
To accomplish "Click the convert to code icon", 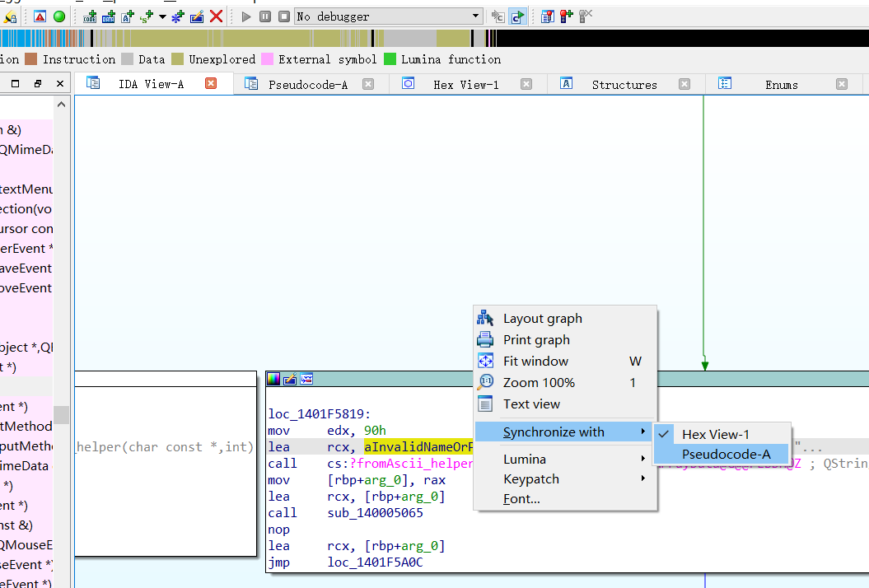I will click(x=90, y=16).
